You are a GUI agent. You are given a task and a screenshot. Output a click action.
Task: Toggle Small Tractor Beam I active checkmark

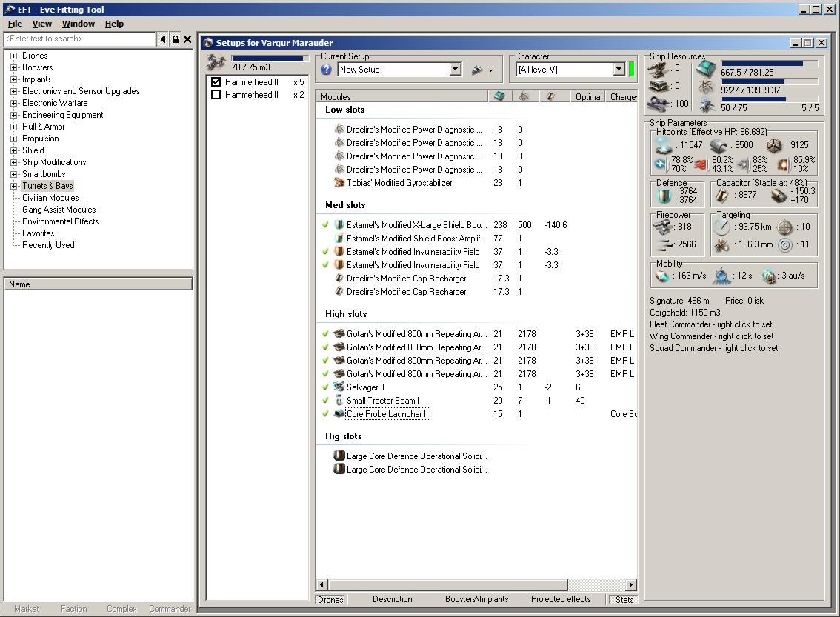325,401
